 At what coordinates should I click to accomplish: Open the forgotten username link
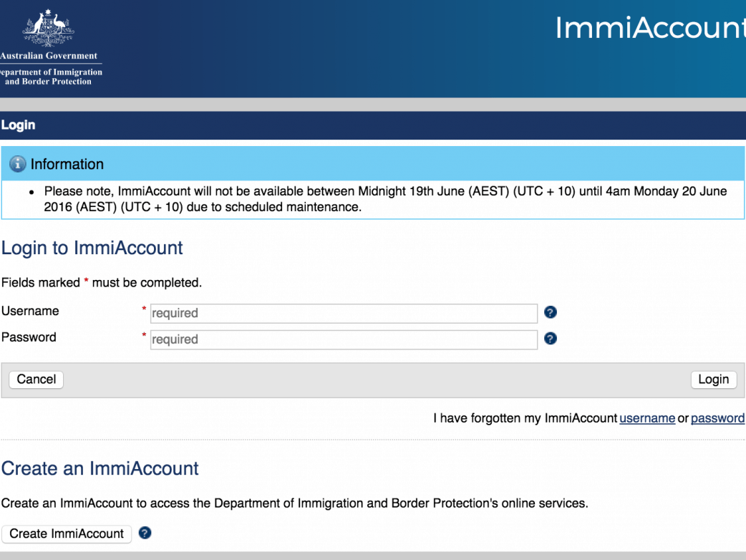(646, 418)
